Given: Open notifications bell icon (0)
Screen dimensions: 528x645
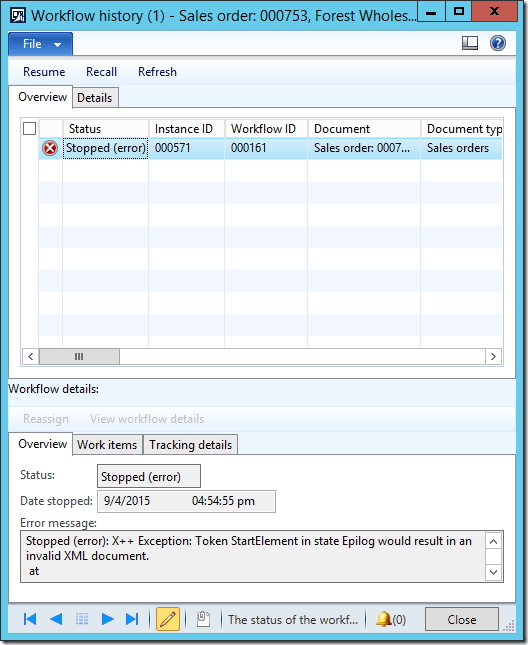Looking at the screenshot, I should coord(391,619).
